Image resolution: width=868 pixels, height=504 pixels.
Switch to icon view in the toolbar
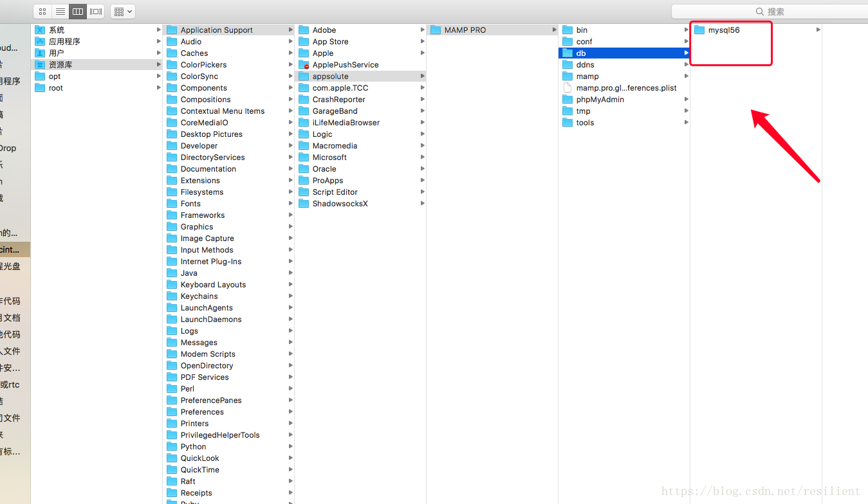click(42, 12)
